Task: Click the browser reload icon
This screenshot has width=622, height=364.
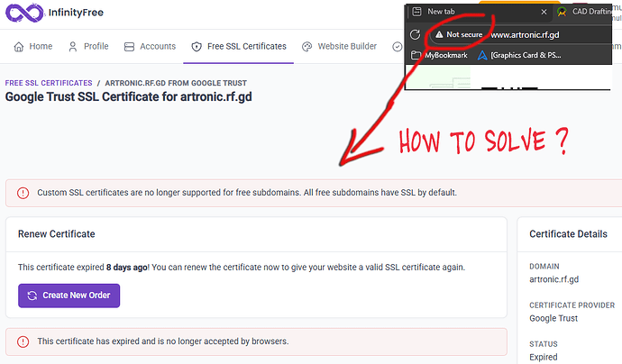Action: (416, 34)
